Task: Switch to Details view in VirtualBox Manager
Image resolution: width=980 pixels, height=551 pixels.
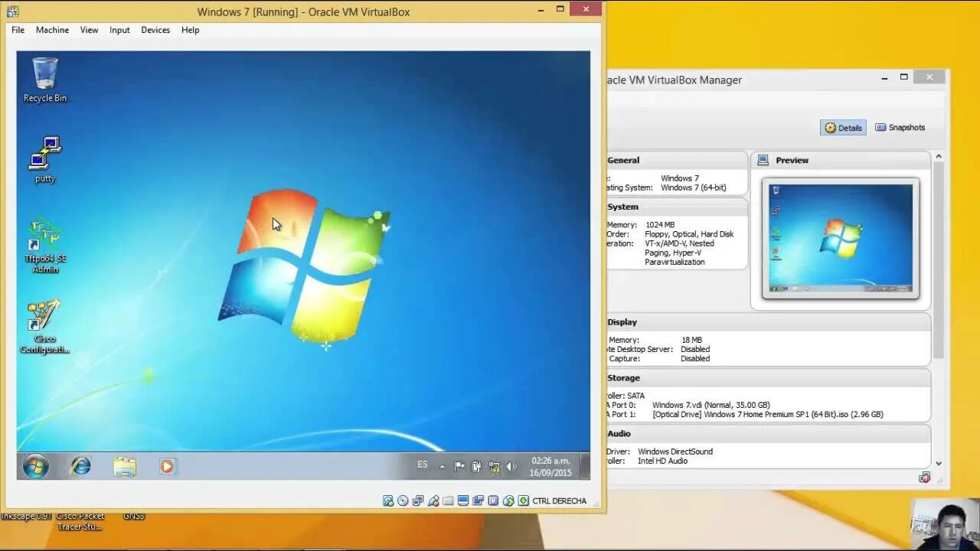Action: pyautogui.click(x=843, y=128)
